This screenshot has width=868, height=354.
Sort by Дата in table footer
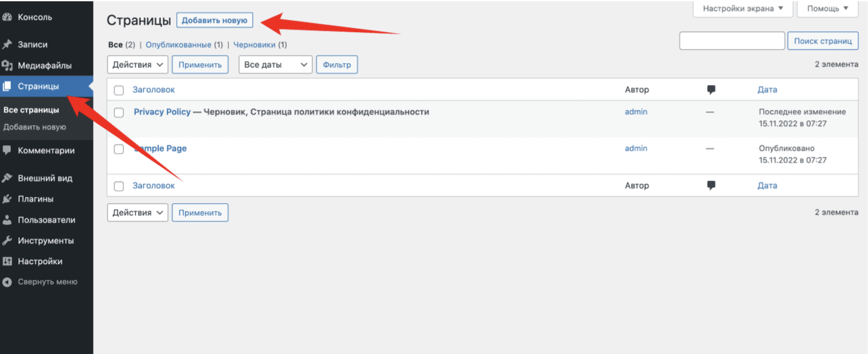tap(767, 186)
